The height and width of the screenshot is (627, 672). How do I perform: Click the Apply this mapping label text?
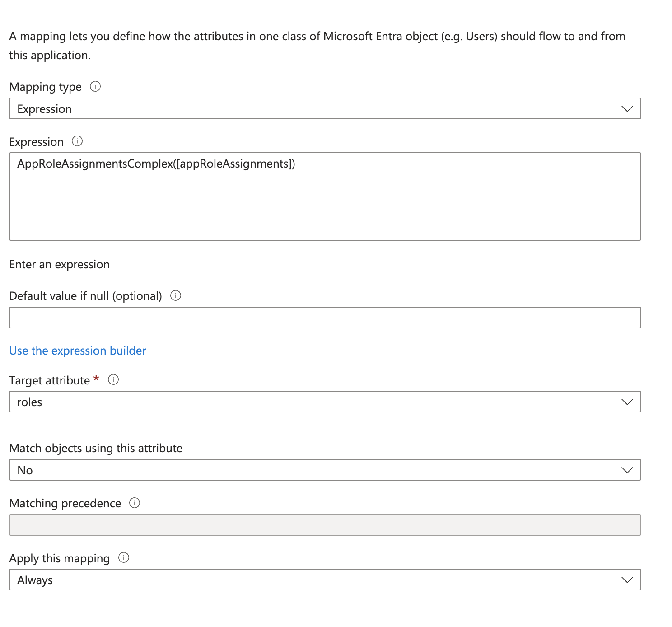(60, 558)
